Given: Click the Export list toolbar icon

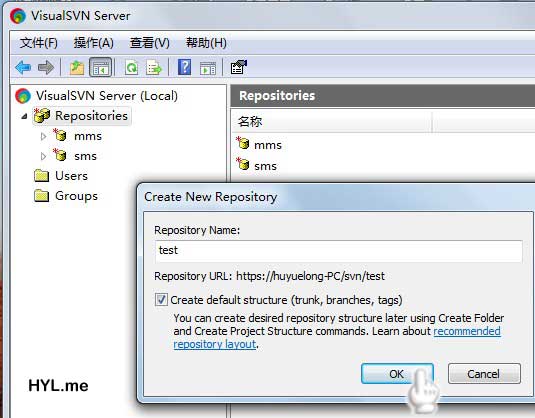Looking at the screenshot, I should tap(154, 67).
